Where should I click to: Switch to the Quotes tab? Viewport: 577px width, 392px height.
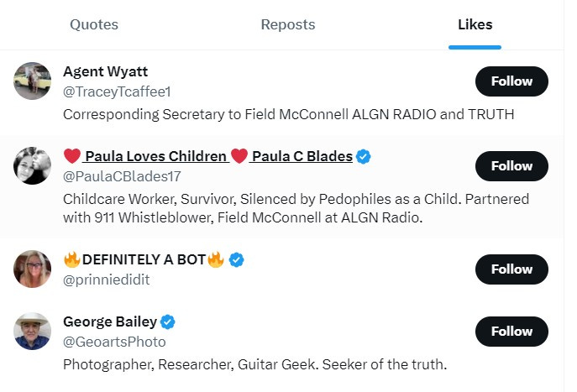point(94,24)
